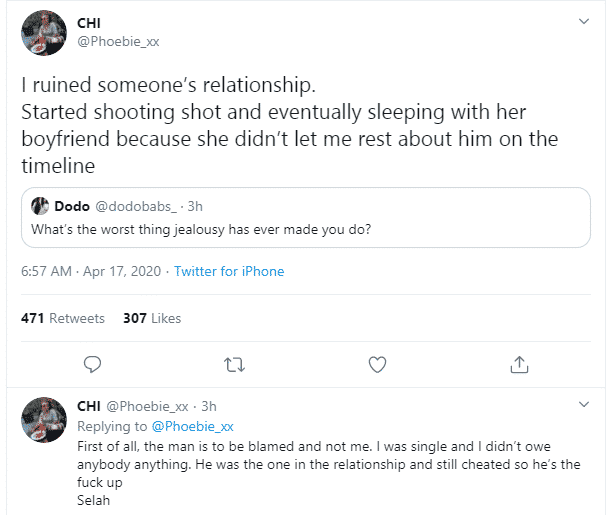Viewport: 606px width, 515px height.
Task: Like the tweet with the heart icon
Action: pyautogui.click(x=377, y=365)
